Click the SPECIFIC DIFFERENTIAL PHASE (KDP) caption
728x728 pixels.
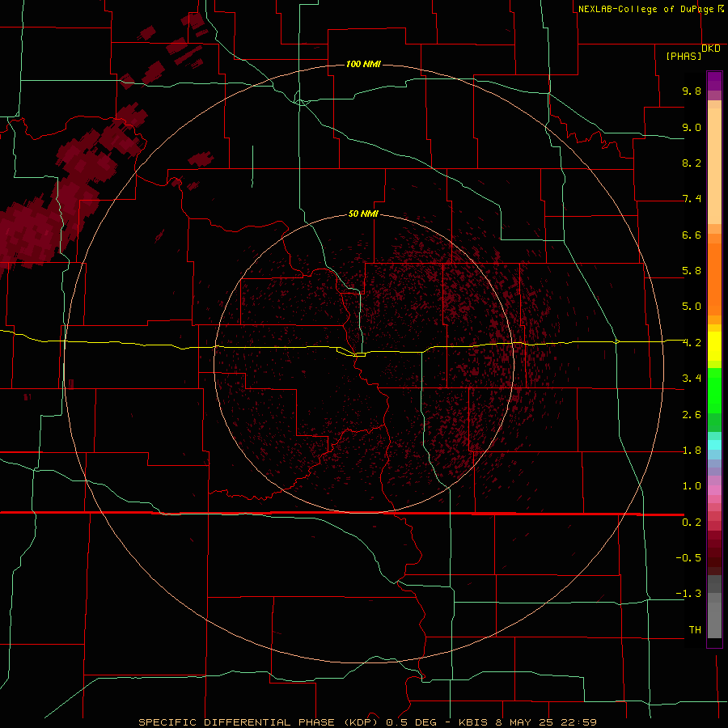(260, 722)
